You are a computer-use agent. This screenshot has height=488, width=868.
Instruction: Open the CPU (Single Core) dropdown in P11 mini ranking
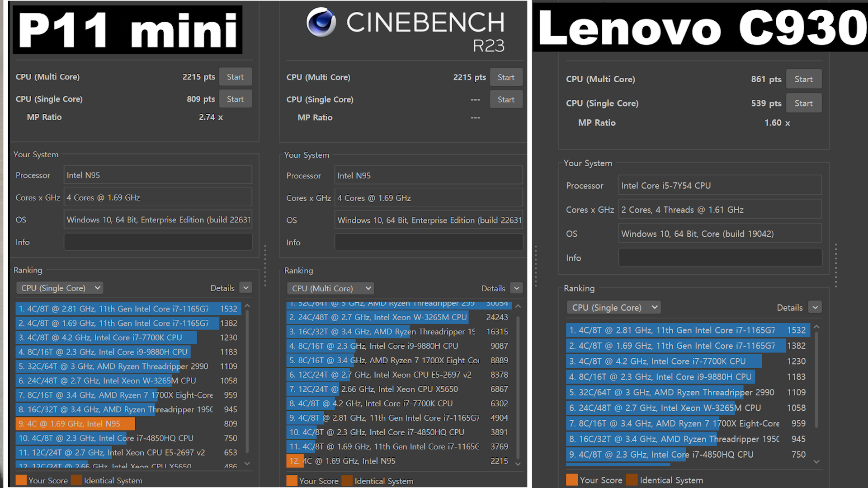pyautogui.click(x=60, y=288)
